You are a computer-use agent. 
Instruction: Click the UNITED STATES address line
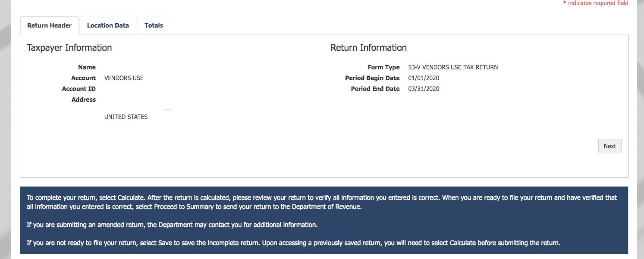pyautogui.click(x=126, y=117)
